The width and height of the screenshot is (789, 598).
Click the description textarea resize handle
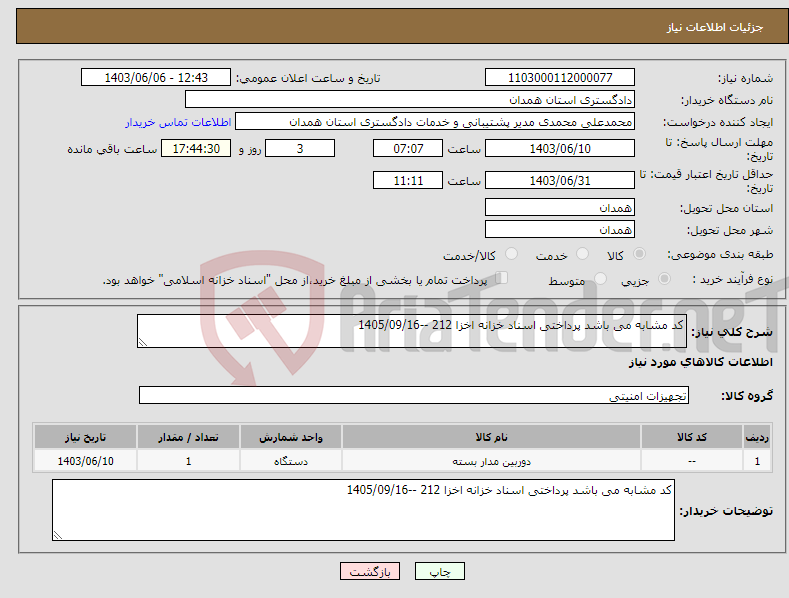pyautogui.click(x=143, y=342)
